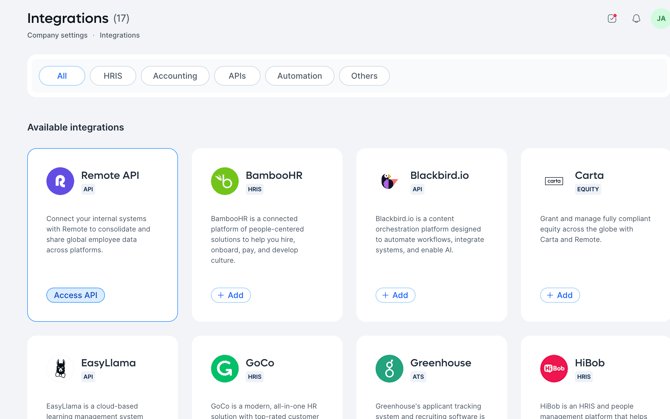Click the API tag under Blackbird.io

(417, 189)
